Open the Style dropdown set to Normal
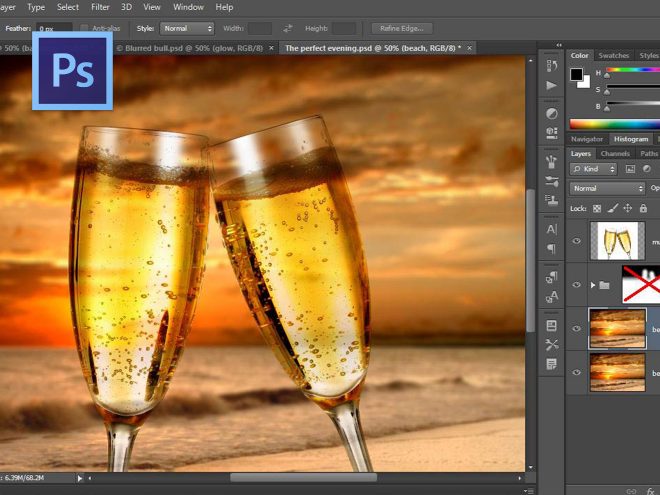The image size is (660, 495). [x=188, y=28]
